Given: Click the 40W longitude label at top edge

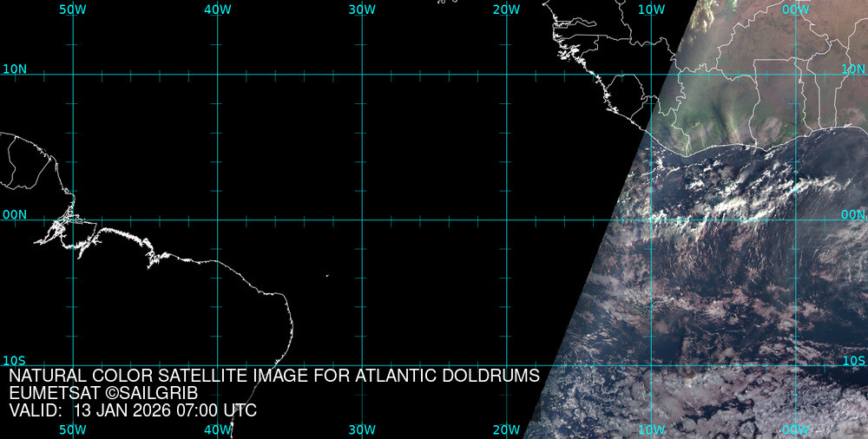Looking at the screenshot, I should [217, 10].
